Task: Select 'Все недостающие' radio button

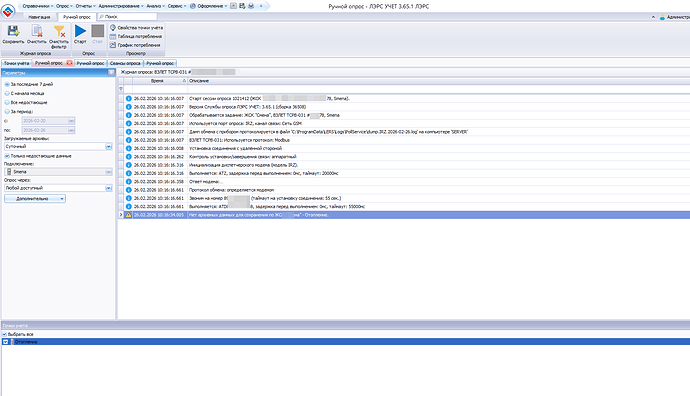Action: [x=7, y=103]
